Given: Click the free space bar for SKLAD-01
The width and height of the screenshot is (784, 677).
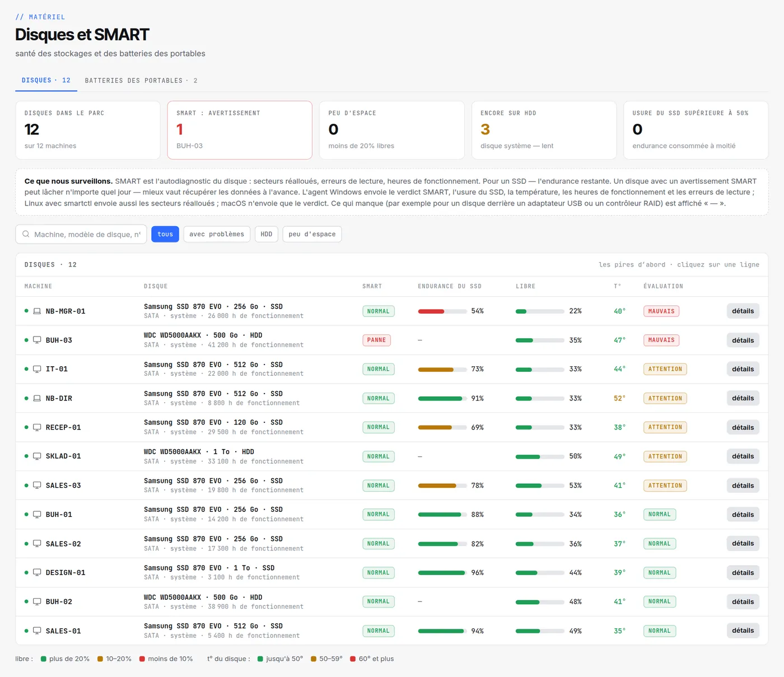Looking at the screenshot, I should [540, 456].
